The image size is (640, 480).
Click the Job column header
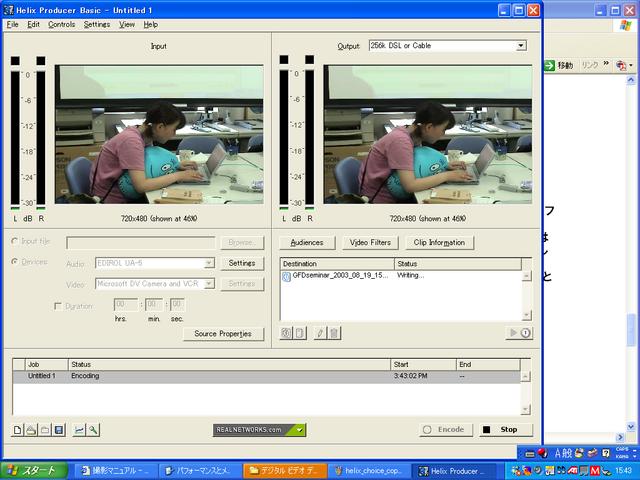tap(47, 364)
